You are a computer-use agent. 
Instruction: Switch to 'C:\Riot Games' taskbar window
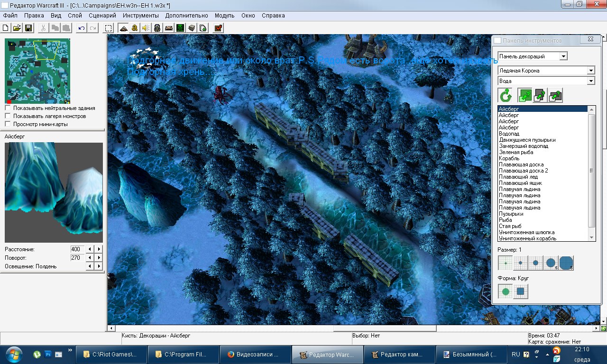[110, 355]
